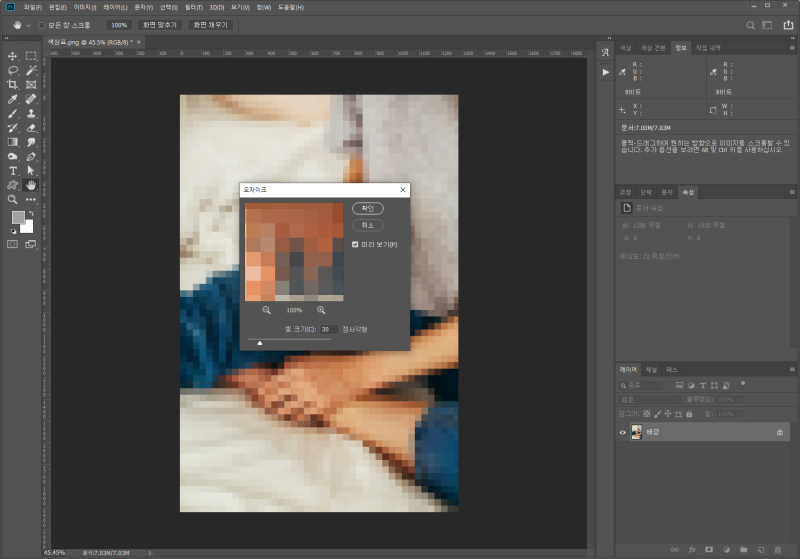Select the Frame tool
Image resolution: width=800 pixels, height=559 pixels.
coord(31,85)
